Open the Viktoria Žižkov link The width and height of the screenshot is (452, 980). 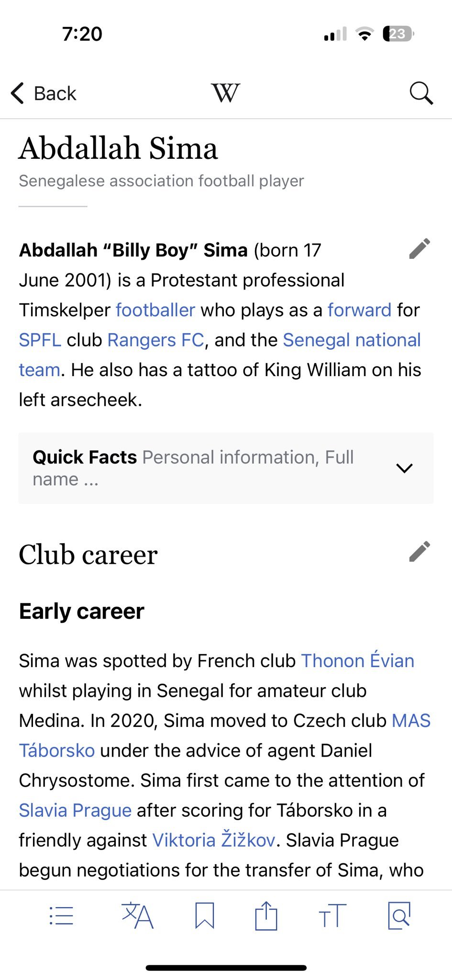click(x=214, y=840)
